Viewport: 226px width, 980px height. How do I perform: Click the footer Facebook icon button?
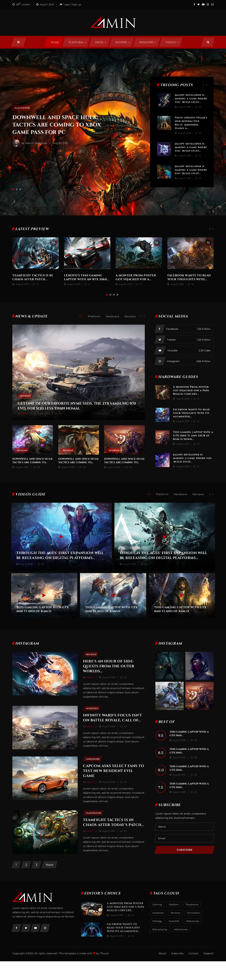click(16, 928)
